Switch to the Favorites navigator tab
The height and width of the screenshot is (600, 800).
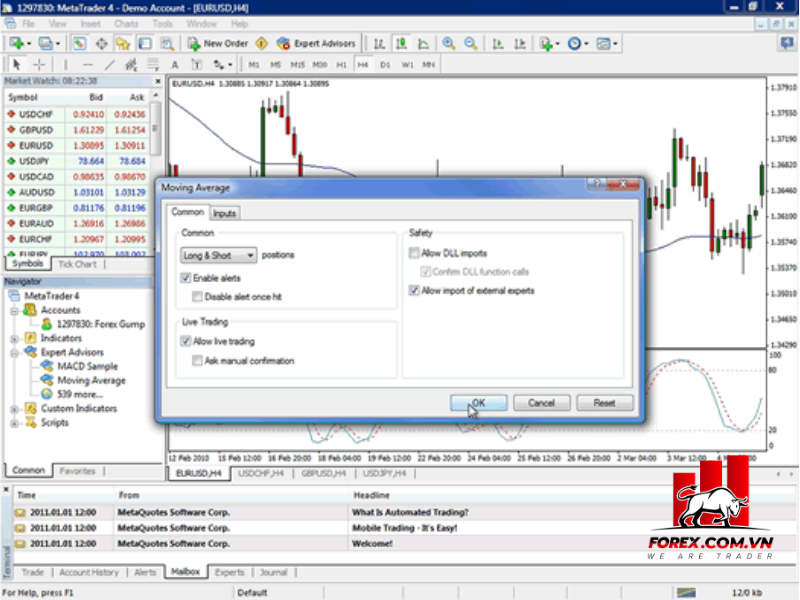click(78, 471)
